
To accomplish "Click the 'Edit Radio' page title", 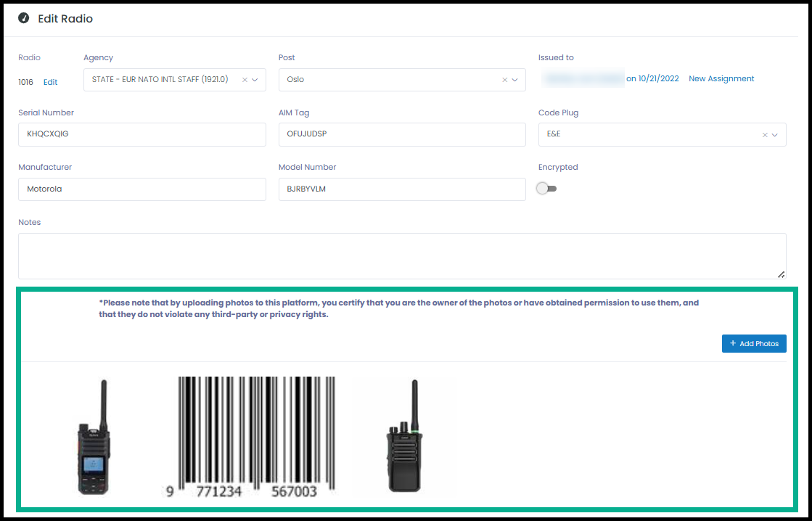I will pyautogui.click(x=65, y=19).
